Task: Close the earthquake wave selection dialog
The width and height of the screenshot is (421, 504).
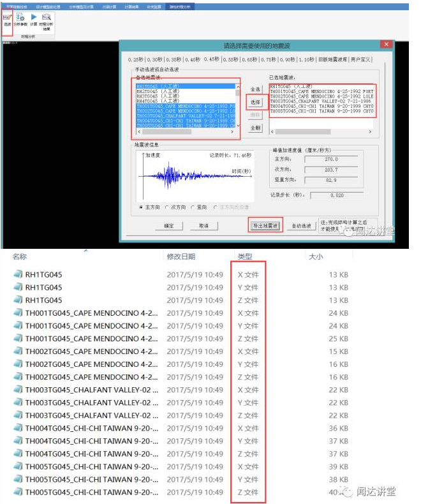Action: (x=387, y=45)
